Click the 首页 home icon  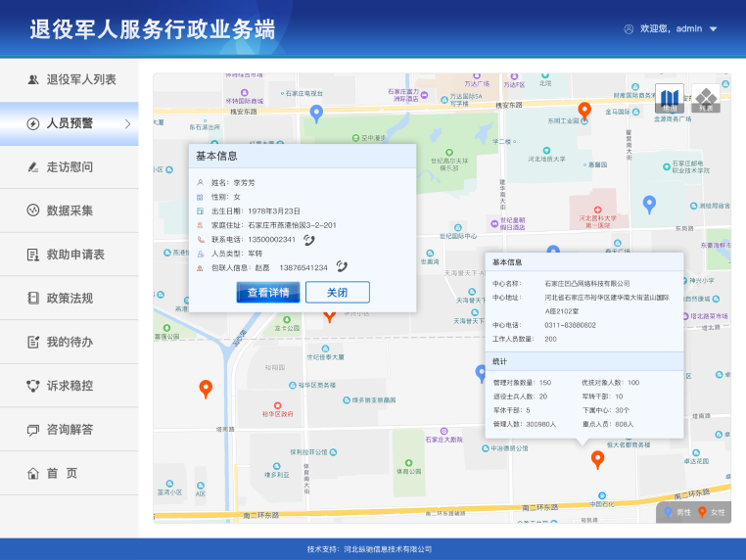(x=32, y=473)
